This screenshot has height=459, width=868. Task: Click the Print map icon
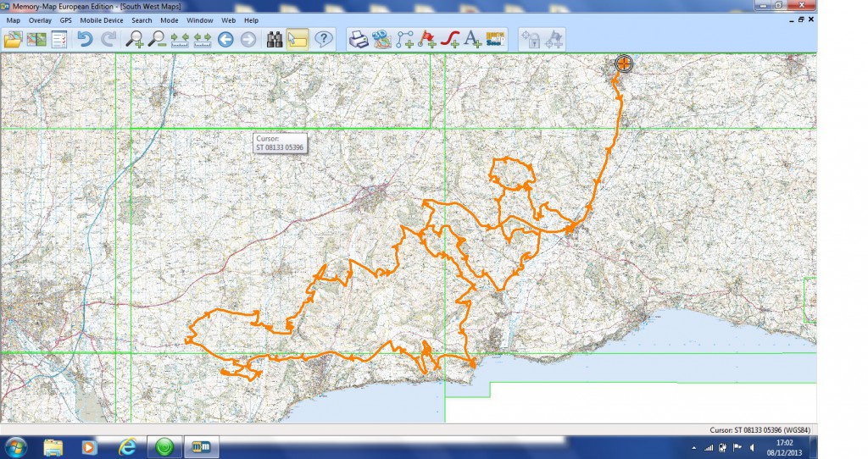[359, 39]
